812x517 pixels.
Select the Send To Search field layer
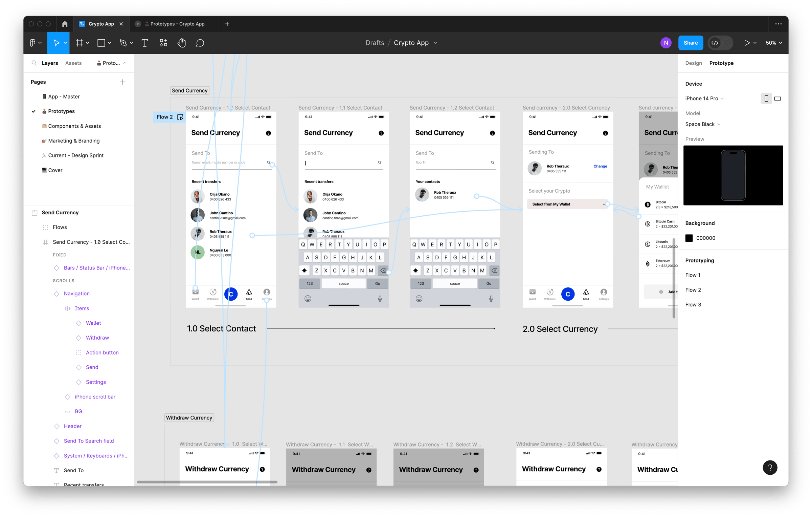click(89, 441)
